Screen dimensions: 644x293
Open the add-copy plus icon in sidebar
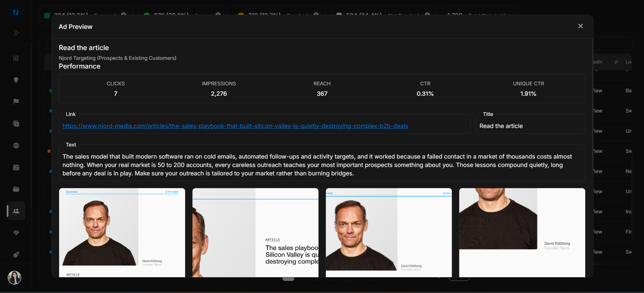[16, 124]
